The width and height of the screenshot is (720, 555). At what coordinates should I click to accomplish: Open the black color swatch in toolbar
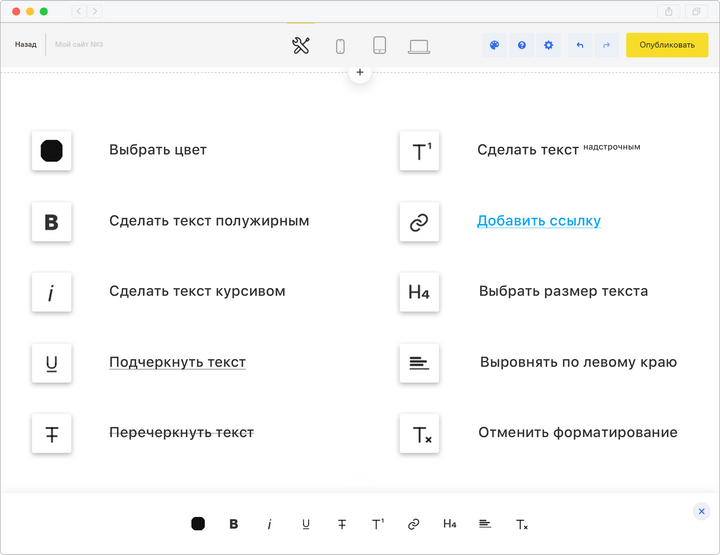click(x=198, y=524)
